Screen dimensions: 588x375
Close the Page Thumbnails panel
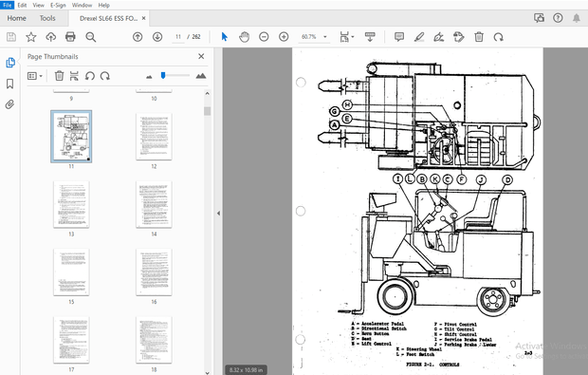pyautogui.click(x=201, y=56)
